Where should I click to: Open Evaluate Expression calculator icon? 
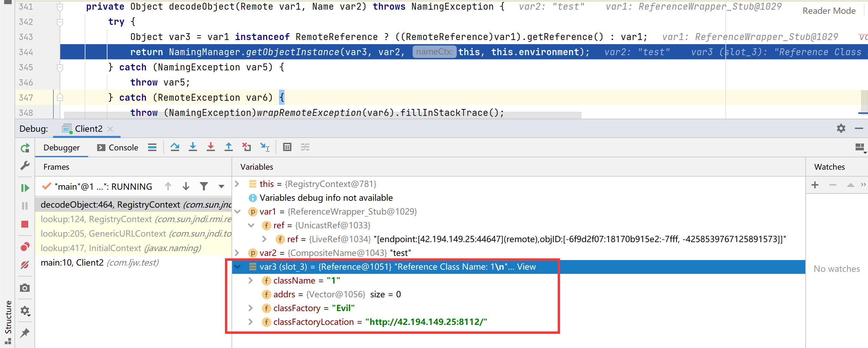pyautogui.click(x=287, y=147)
